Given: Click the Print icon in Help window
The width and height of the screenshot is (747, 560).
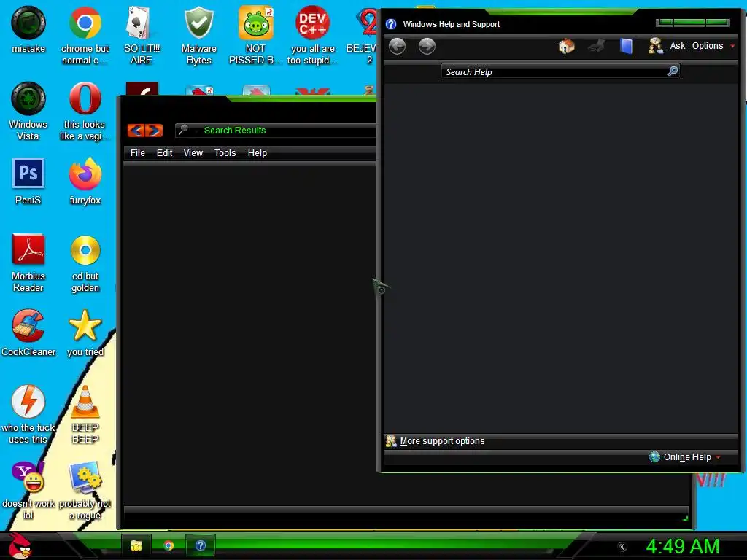Looking at the screenshot, I should (597, 46).
